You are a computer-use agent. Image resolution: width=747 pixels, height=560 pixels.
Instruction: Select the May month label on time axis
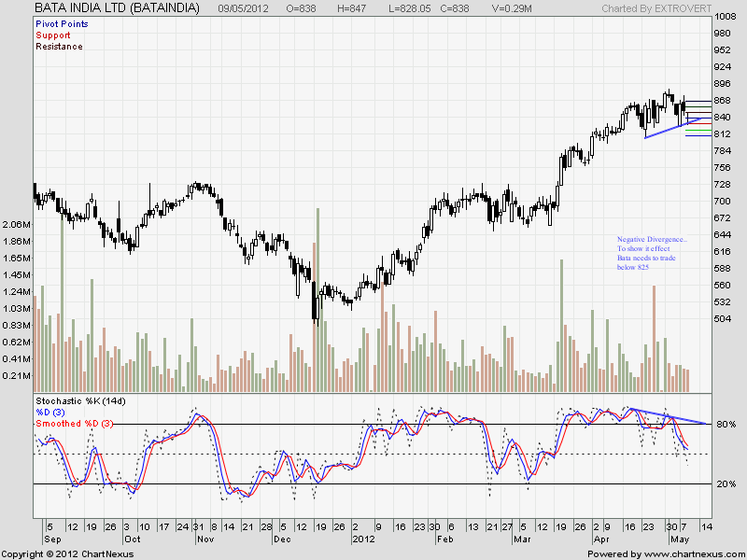[678, 539]
